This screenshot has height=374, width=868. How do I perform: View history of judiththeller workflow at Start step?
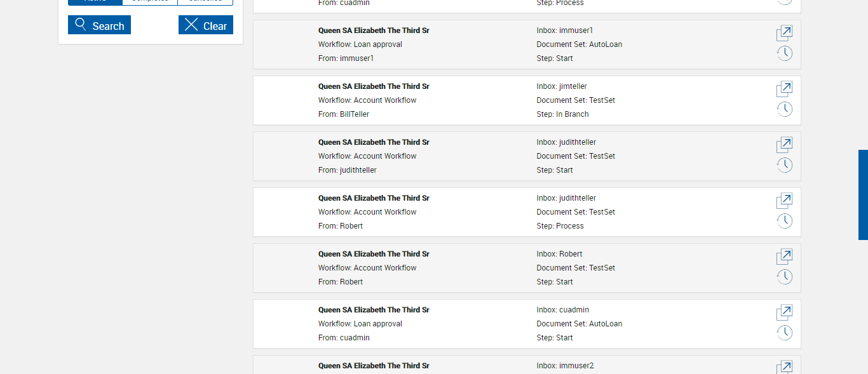pyautogui.click(x=784, y=165)
